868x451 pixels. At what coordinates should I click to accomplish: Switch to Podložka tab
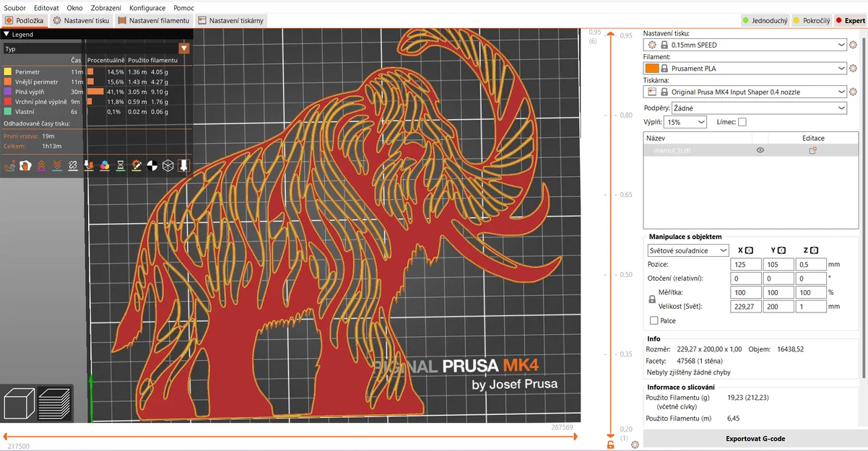click(25, 20)
